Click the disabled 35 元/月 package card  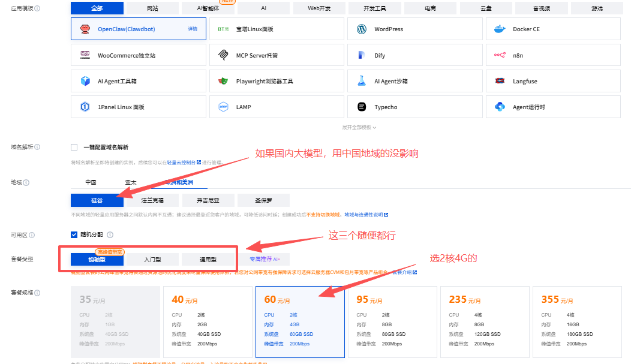pos(116,322)
